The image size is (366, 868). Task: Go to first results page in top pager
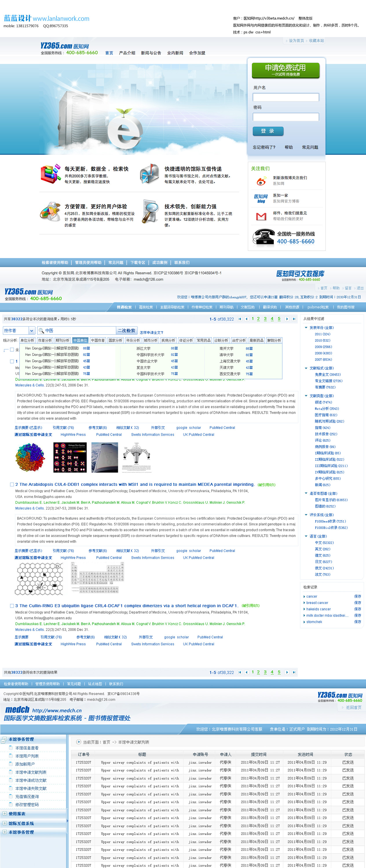(240, 319)
